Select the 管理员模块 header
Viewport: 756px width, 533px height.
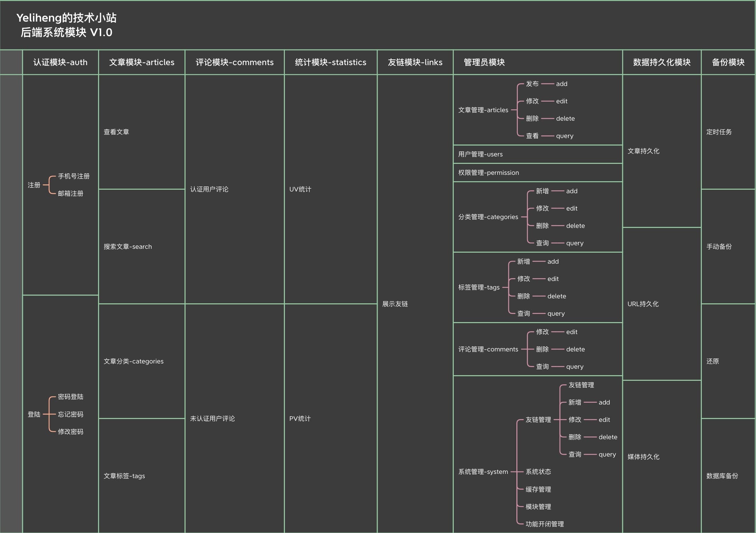click(484, 62)
